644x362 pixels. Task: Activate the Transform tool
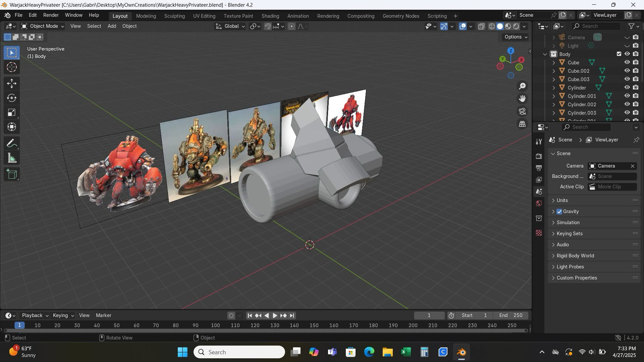click(x=12, y=127)
